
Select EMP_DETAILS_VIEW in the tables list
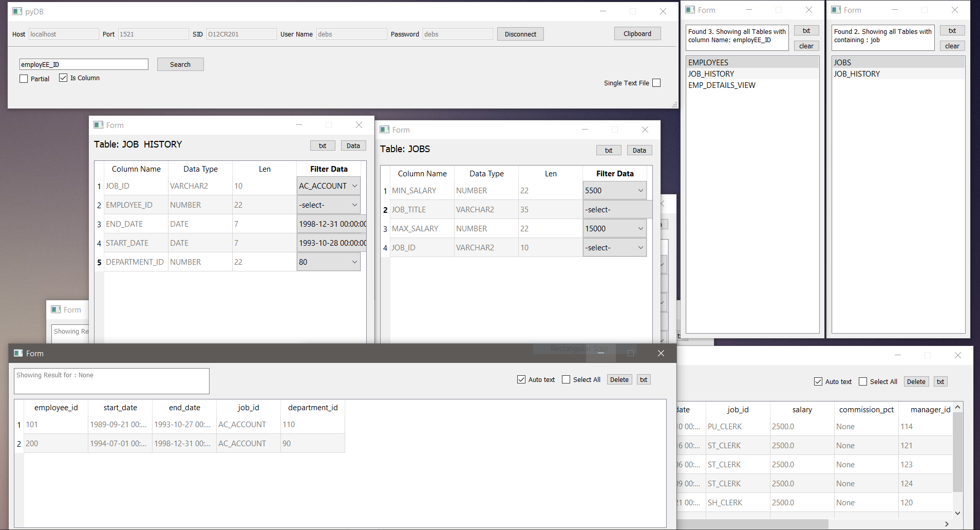pyautogui.click(x=752, y=85)
